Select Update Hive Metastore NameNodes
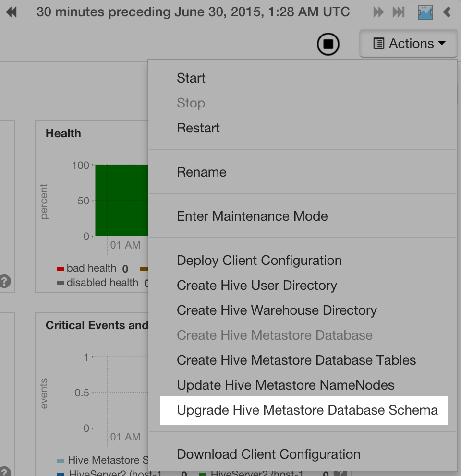Screen dimensions: 461x476 [285, 385]
